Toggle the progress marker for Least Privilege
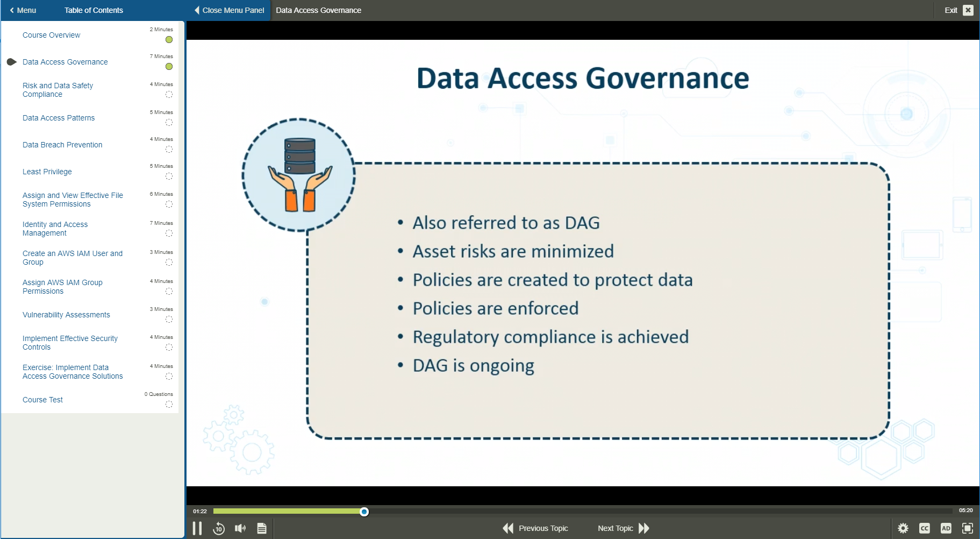This screenshot has width=980, height=539. pos(169,176)
